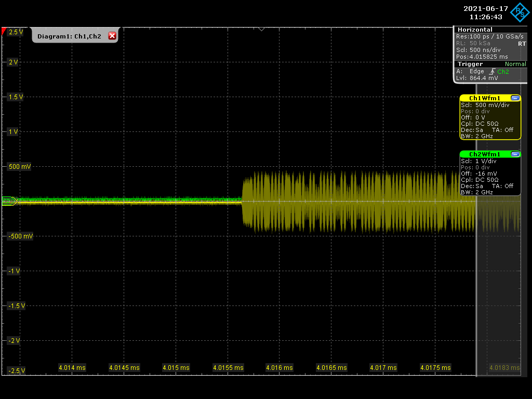Viewport: 532px width, 399px height.
Task: Open the Horizontal settings header
Action: [474, 30]
